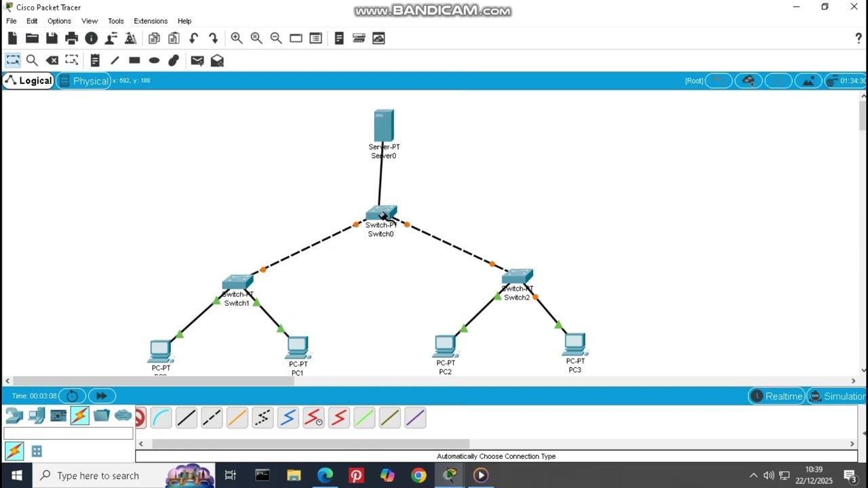868x488 pixels.
Task: Select Miscellaneous folder category
Action: tap(102, 415)
